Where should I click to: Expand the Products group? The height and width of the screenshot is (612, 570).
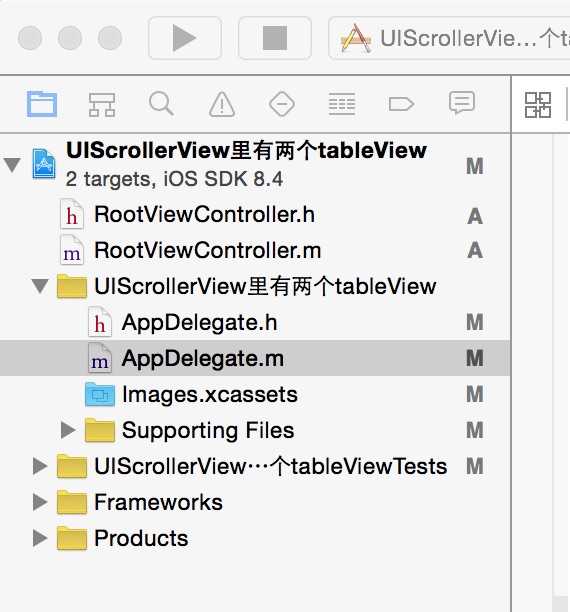pos(40,538)
